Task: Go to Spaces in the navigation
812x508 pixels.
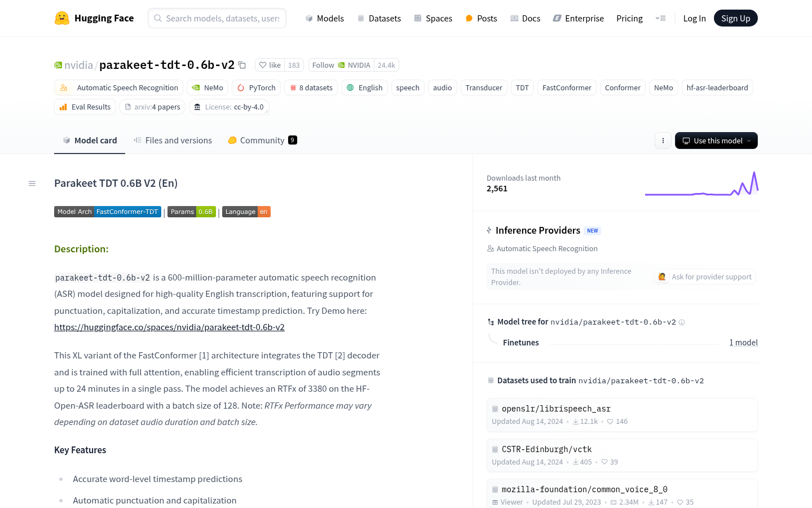Action: click(x=433, y=18)
